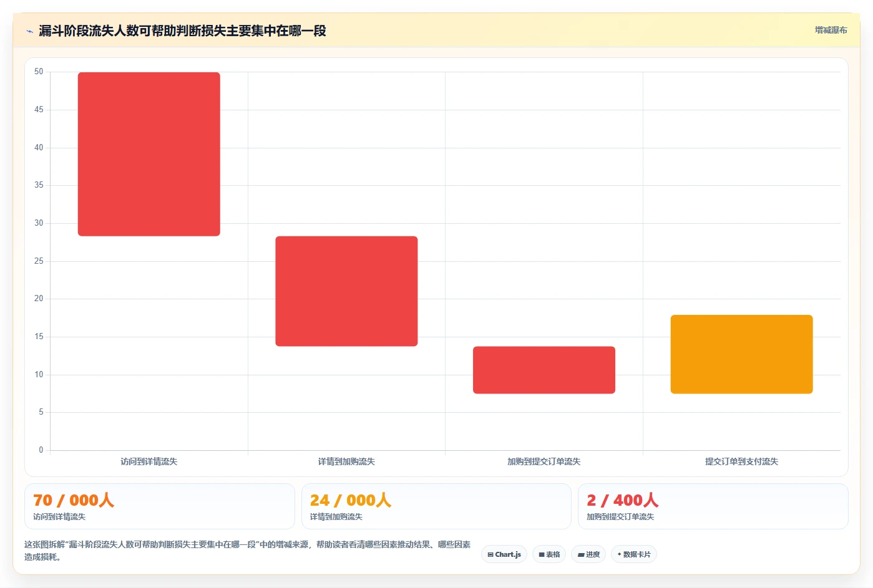
Task: Click the 提交订单到支付流失 x-axis label
Action: click(x=741, y=461)
